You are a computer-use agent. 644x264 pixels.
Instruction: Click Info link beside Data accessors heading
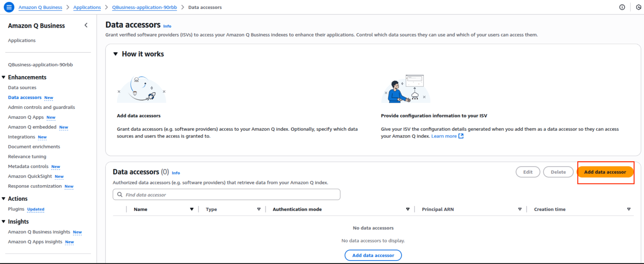pyautogui.click(x=167, y=26)
